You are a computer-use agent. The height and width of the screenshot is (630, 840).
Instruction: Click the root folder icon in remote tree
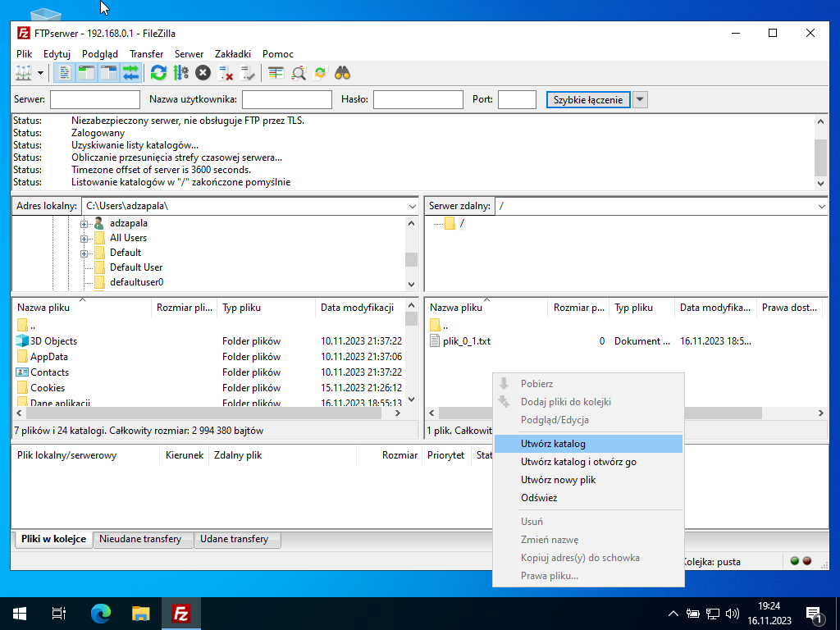pos(450,223)
